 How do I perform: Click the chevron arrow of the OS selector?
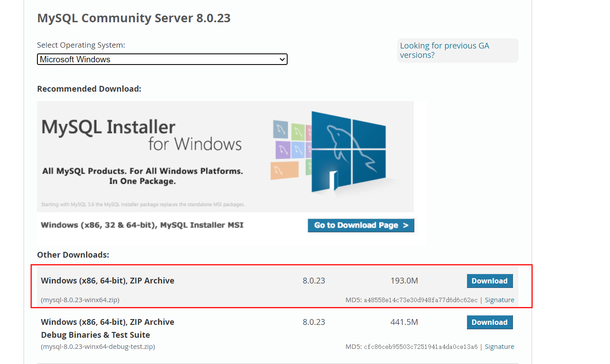point(281,59)
